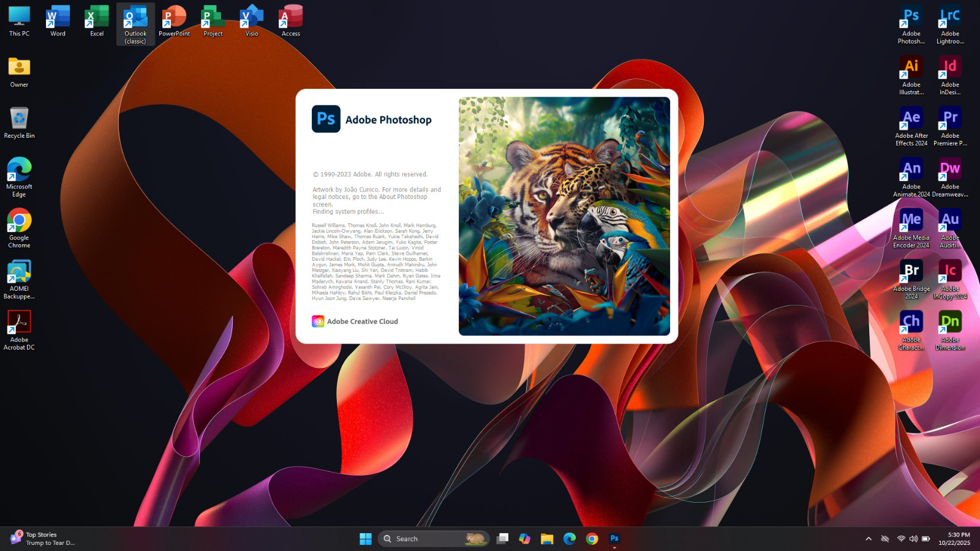Select the Adobe Character Animator shortcut

(911, 331)
